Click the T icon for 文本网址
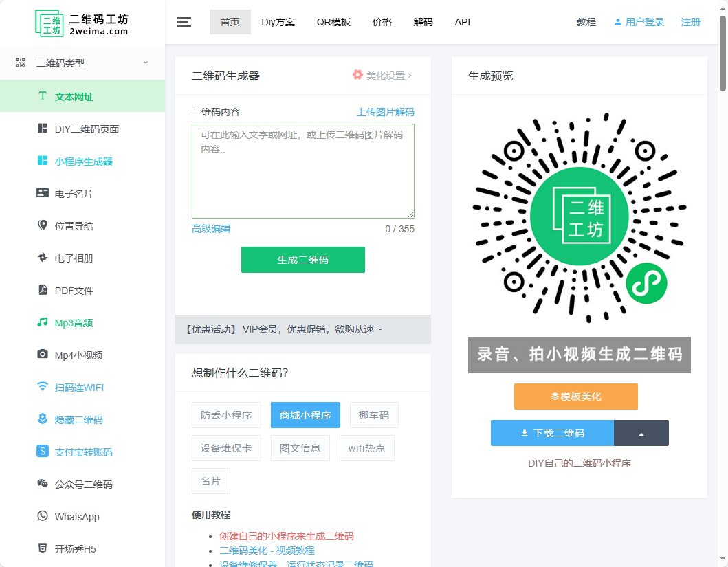 pos(42,96)
